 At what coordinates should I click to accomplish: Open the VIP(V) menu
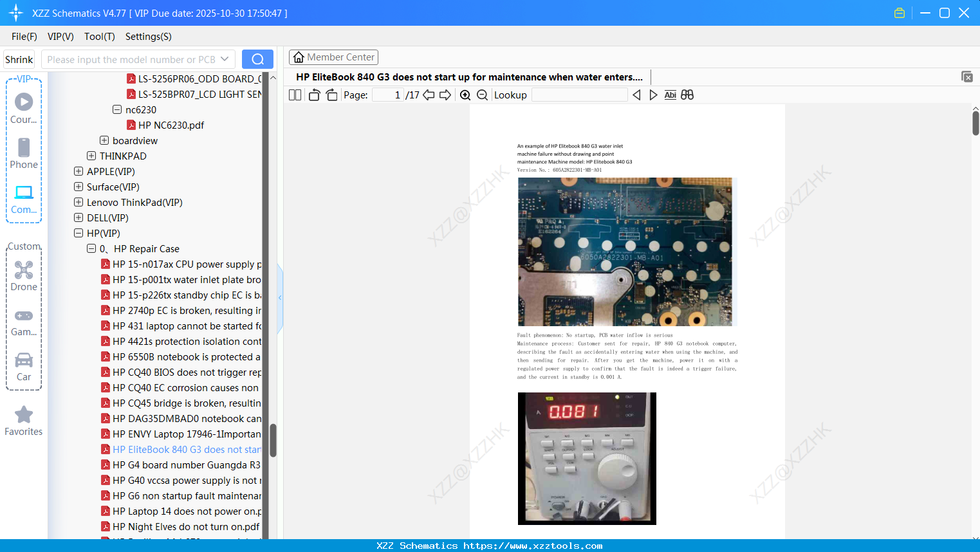point(60,37)
